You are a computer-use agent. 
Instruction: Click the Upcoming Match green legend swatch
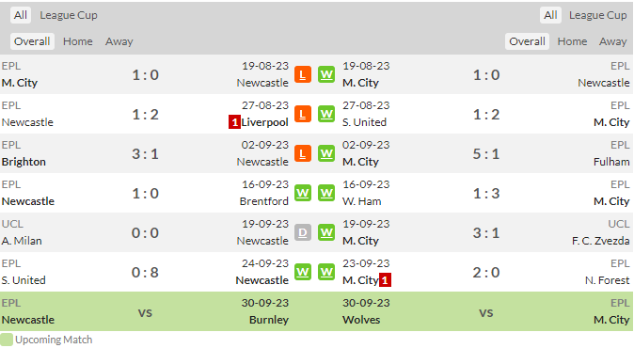click(x=7, y=340)
